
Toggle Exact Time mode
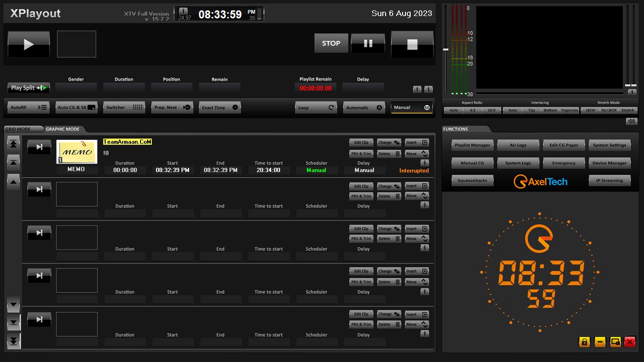(x=220, y=107)
